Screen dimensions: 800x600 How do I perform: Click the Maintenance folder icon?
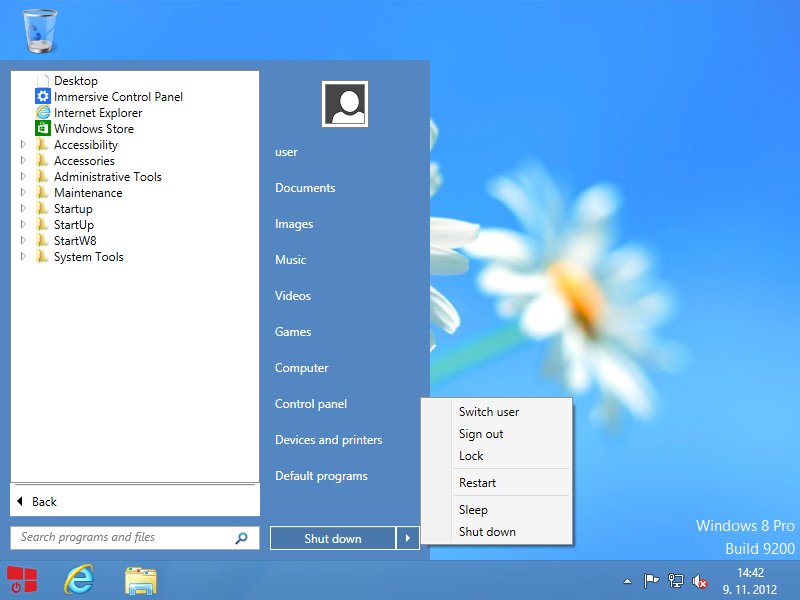point(43,192)
